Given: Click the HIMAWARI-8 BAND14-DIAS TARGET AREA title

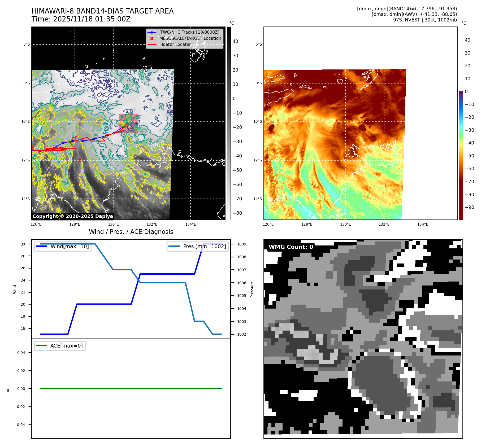Looking at the screenshot, I should point(102,11).
